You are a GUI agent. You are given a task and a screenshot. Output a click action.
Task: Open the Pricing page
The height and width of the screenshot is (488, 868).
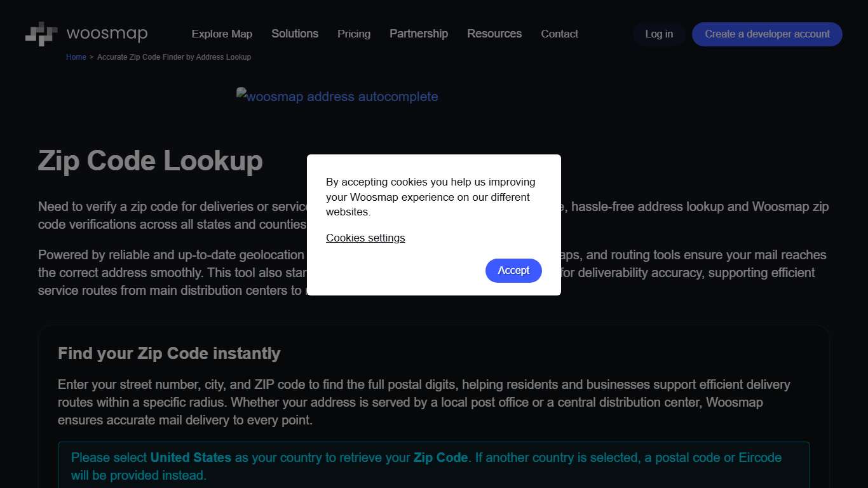pyautogui.click(x=354, y=34)
